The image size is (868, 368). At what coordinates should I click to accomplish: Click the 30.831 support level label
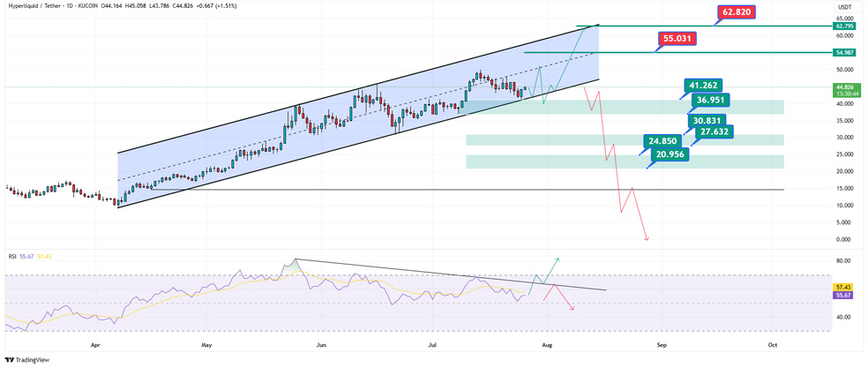tap(707, 120)
